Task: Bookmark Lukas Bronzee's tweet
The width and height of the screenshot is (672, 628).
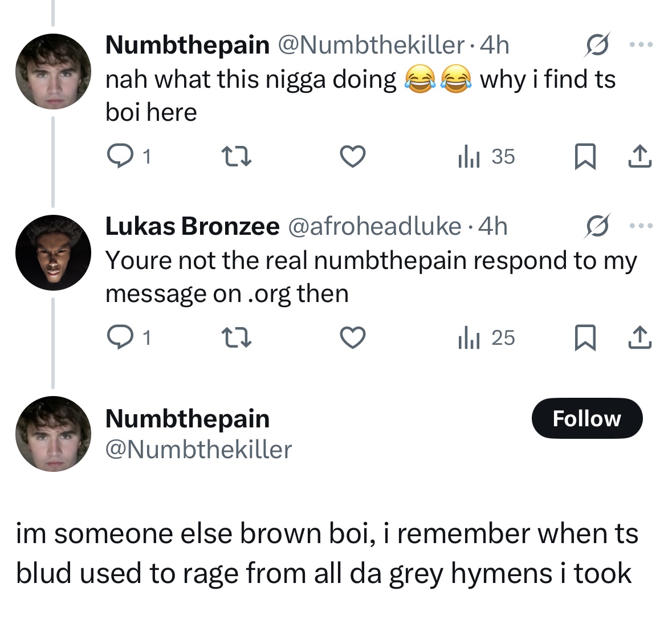Action: tap(585, 337)
